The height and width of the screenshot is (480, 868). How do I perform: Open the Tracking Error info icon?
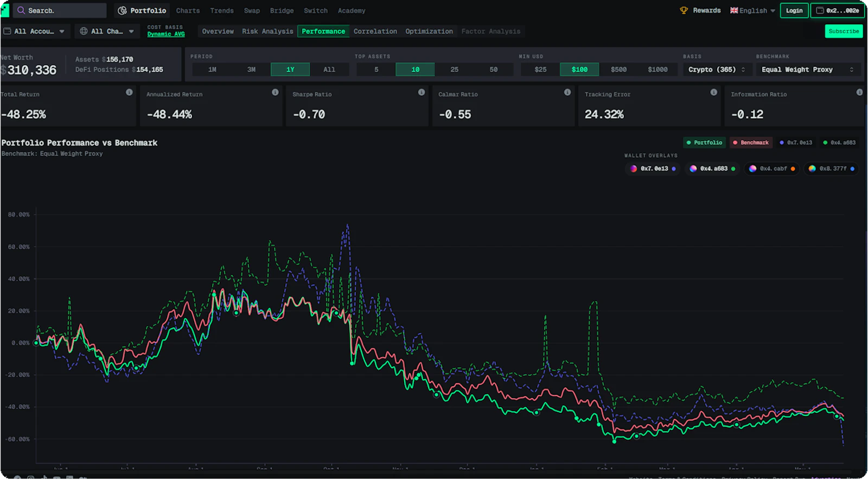(714, 92)
